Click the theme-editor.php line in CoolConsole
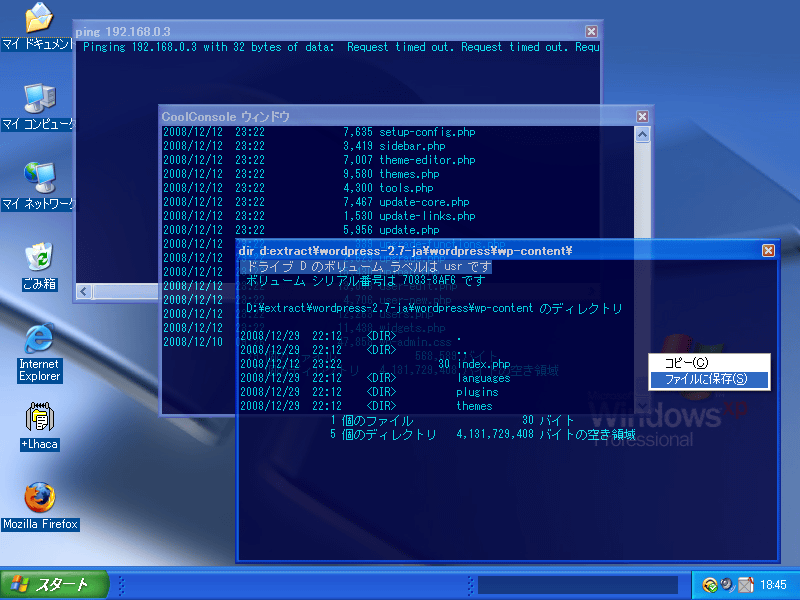 click(x=319, y=160)
